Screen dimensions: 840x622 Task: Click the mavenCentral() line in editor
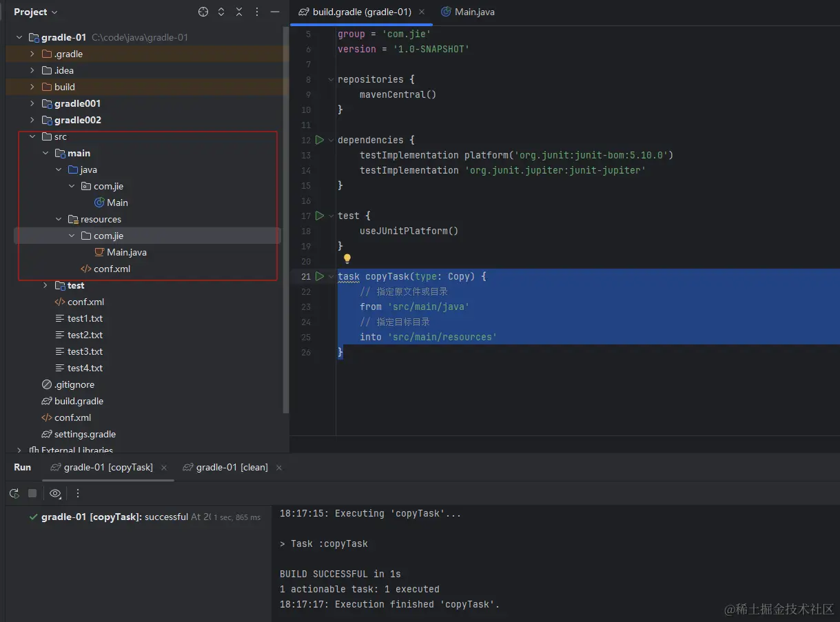(x=398, y=94)
